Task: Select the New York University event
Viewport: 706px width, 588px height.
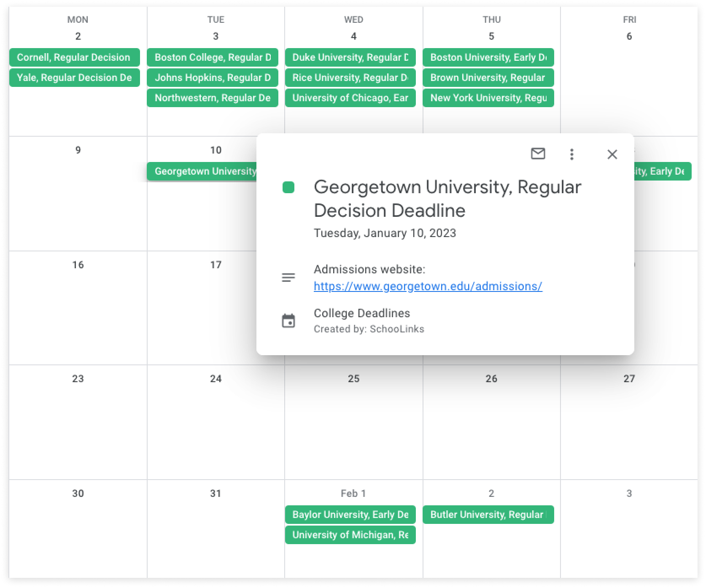Action: pyautogui.click(x=488, y=97)
